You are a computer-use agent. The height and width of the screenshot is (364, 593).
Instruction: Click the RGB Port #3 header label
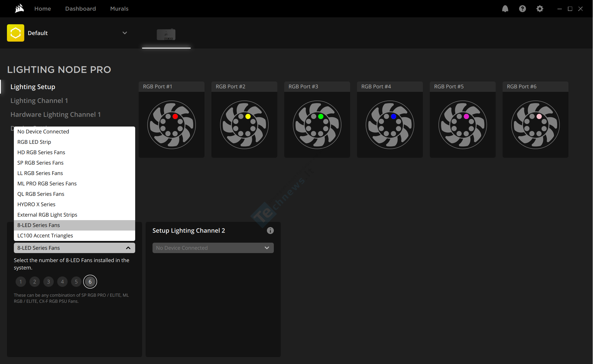[x=303, y=87]
